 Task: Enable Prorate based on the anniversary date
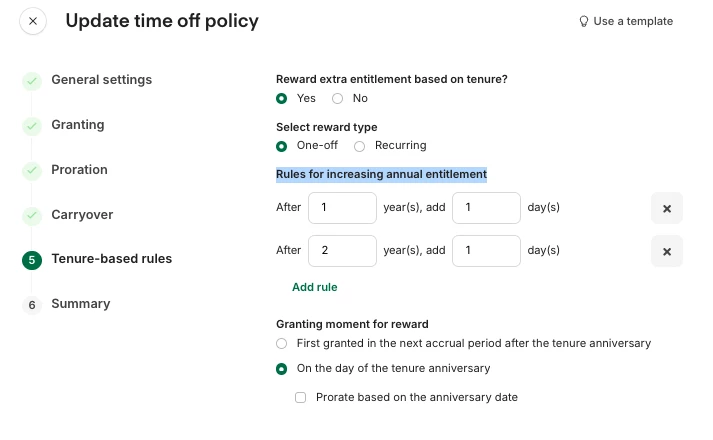[x=301, y=397]
